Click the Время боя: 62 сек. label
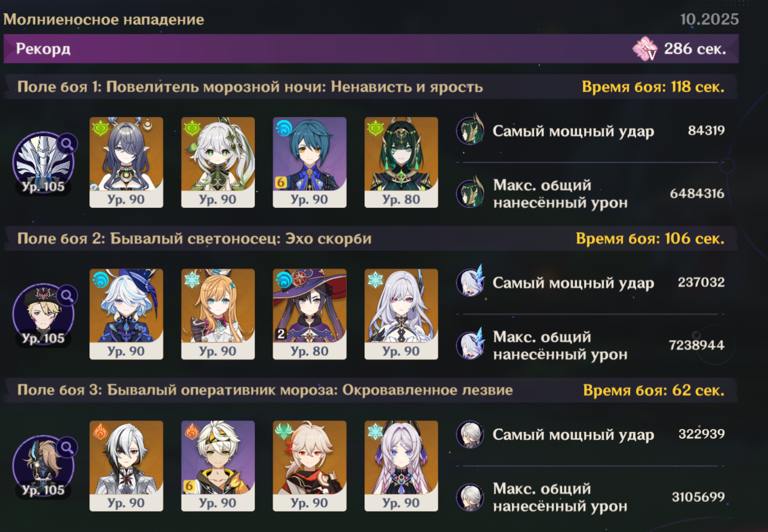The width and height of the screenshot is (768, 532). pos(653,390)
